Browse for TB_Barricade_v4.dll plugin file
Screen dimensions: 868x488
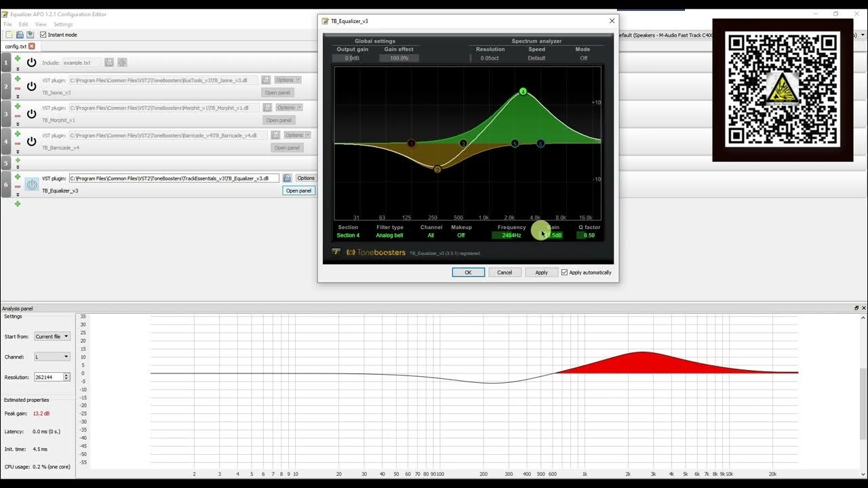[x=275, y=135]
